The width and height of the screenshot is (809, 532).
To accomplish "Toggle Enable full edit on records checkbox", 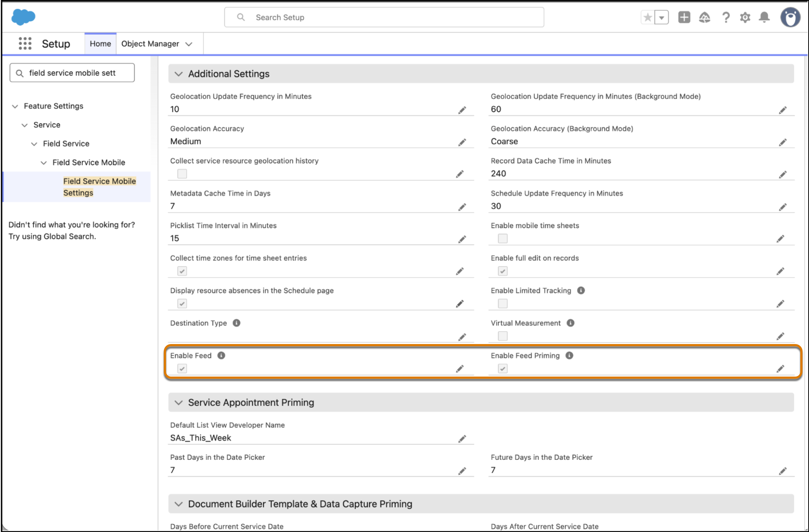I will [502, 271].
